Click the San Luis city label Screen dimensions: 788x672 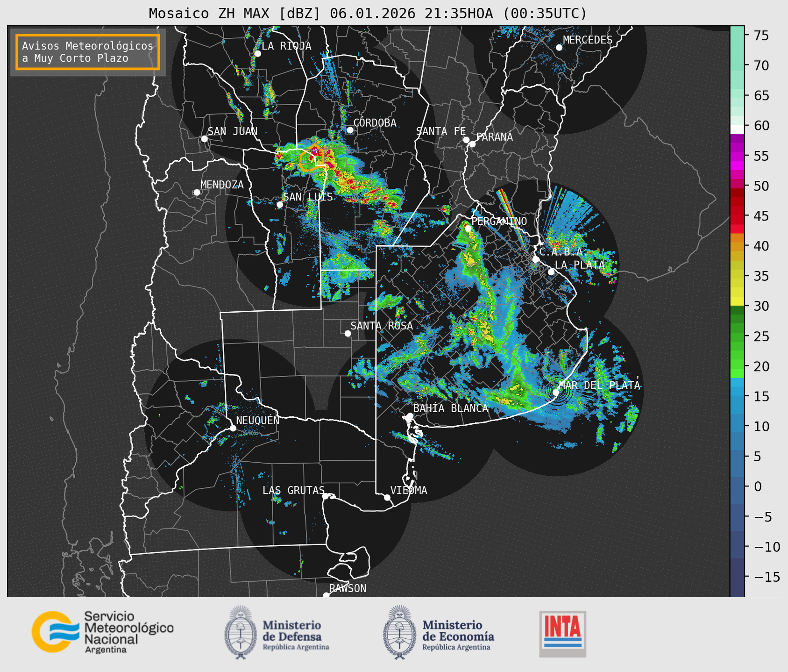308,197
